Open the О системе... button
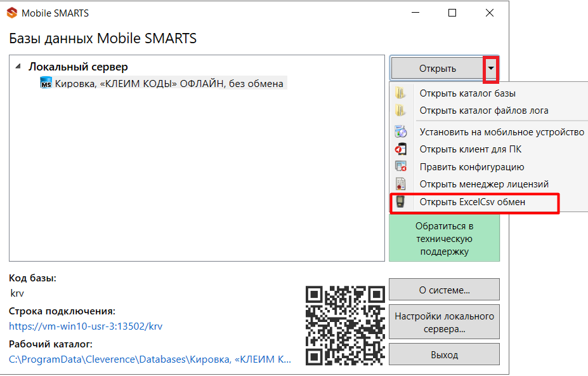The image size is (588, 376). click(x=445, y=290)
